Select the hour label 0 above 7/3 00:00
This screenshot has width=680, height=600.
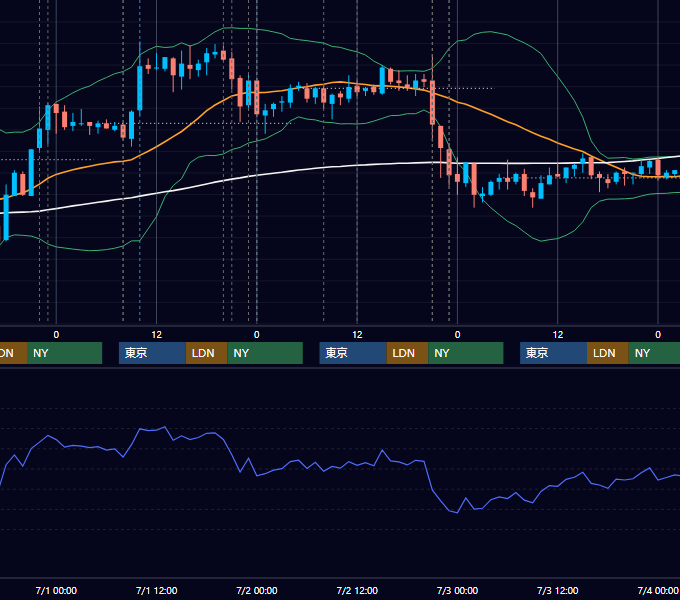(x=457, y=335)
